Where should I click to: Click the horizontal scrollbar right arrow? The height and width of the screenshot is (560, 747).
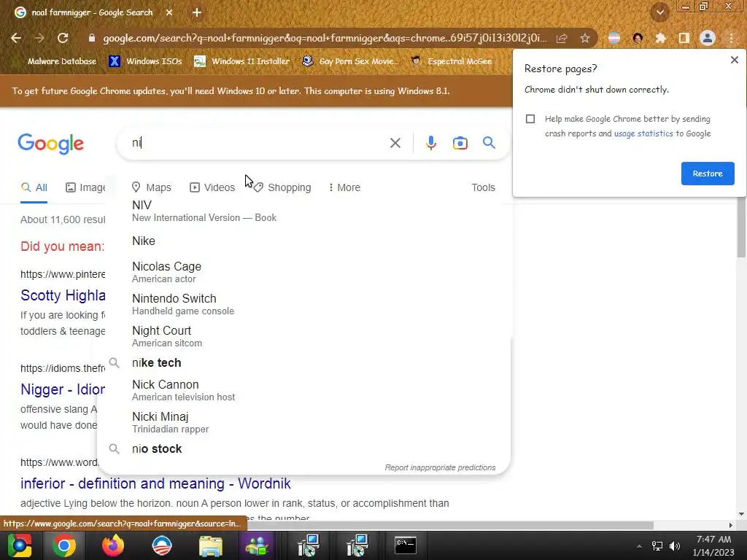point(731,525)
